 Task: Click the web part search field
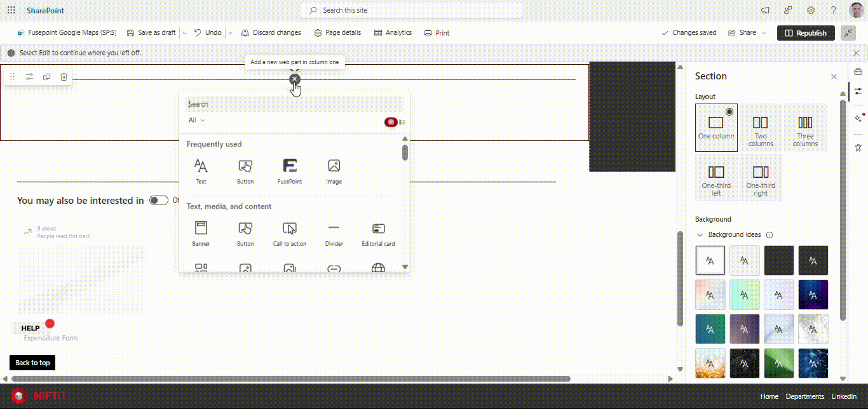[294, 104]
